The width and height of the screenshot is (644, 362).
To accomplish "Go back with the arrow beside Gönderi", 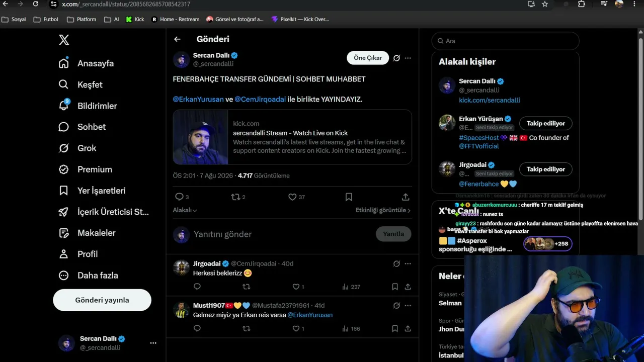I will pos(177,39).
